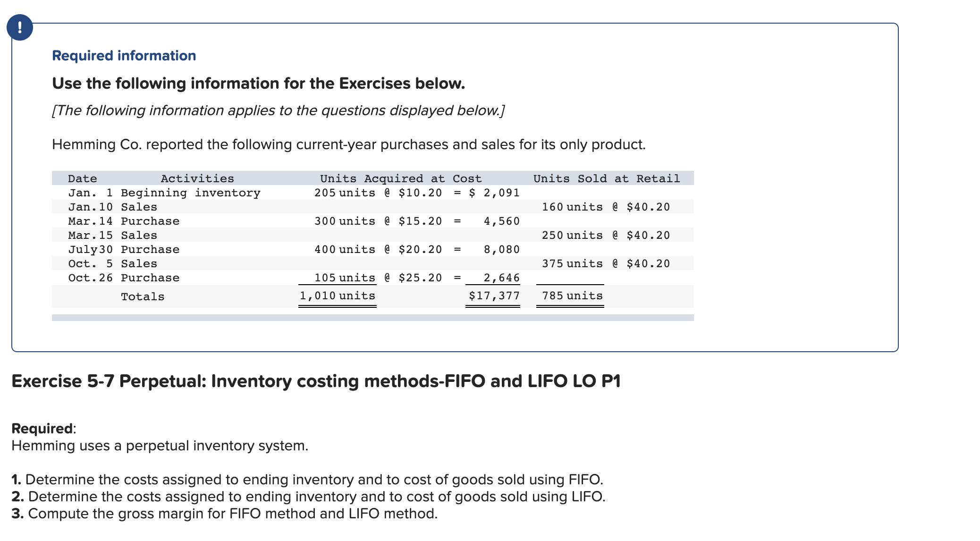Screen dimensions: 980x541
Task: Click requirement 2 about LIFO costs
Action: click(x=308, y=497)
